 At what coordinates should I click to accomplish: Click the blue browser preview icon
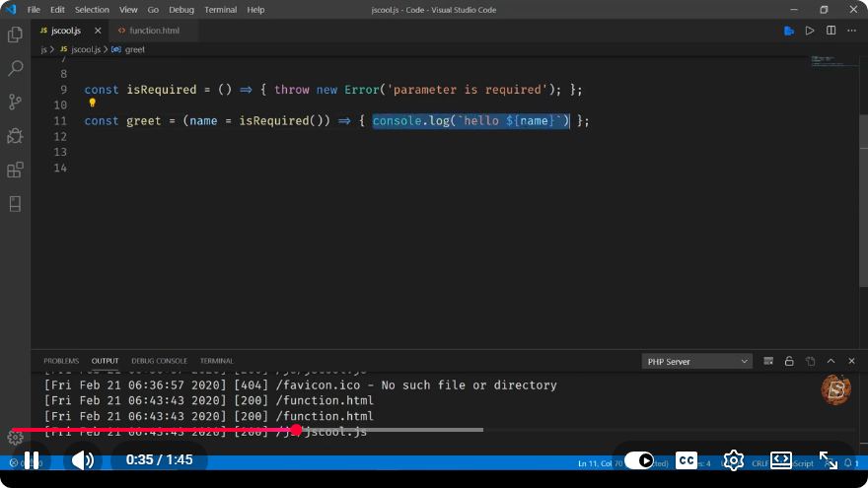tap(789, 31)
